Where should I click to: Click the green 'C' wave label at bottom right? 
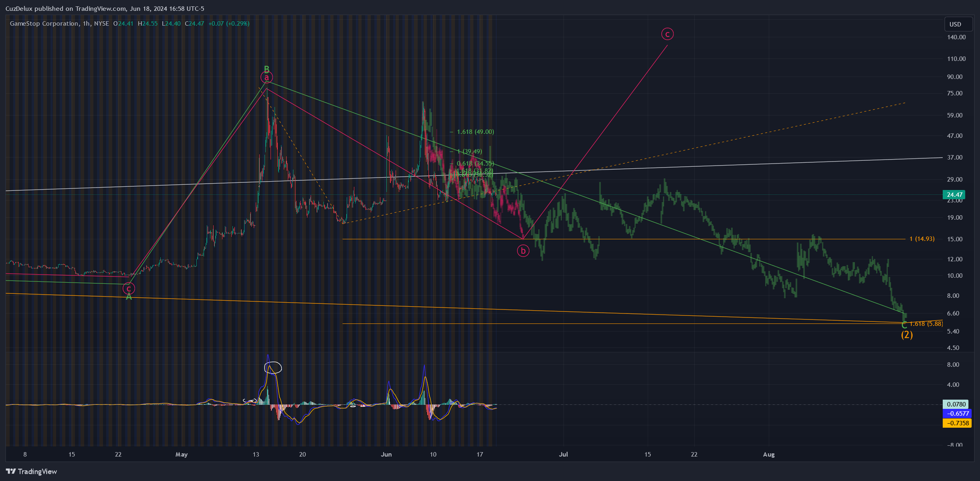[x=904, y=326]
